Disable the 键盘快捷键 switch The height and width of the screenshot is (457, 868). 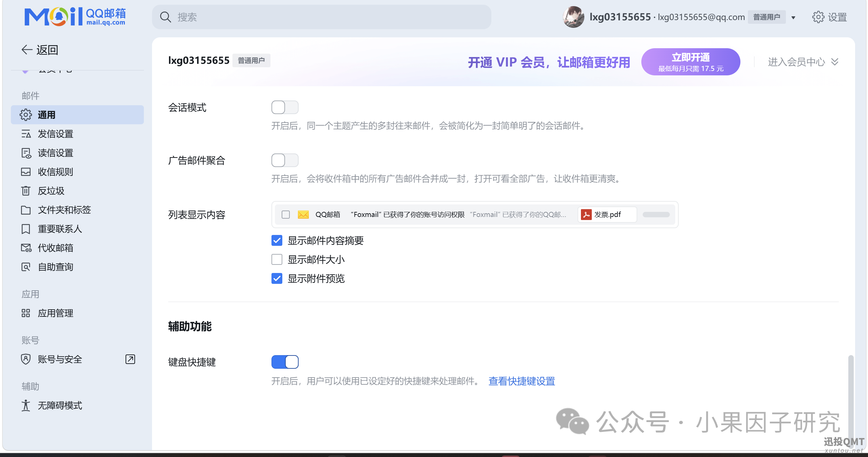pyautogui.click(x=285, y=362)
